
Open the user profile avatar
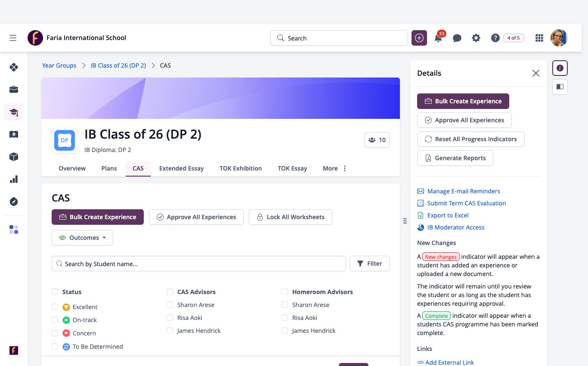click(x=559, y=38)
